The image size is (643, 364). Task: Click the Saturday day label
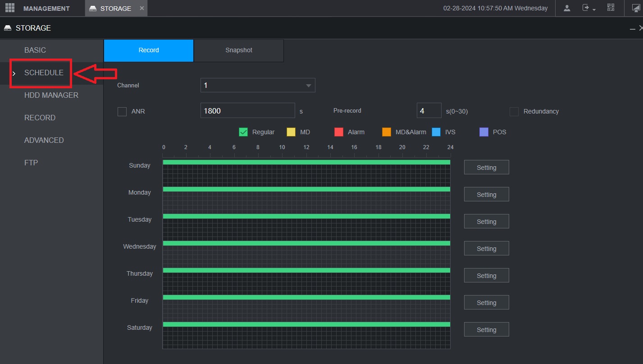140,328
